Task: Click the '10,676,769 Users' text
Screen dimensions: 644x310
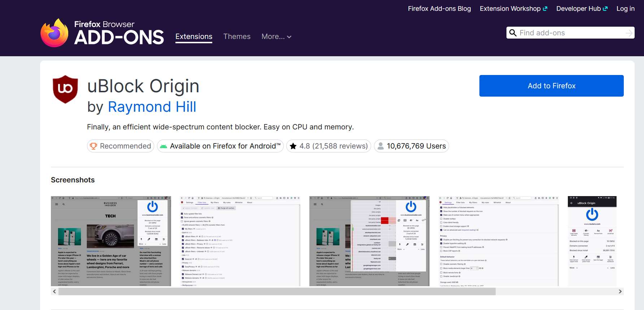Action: pyautogui.click(x=416, y=146)
